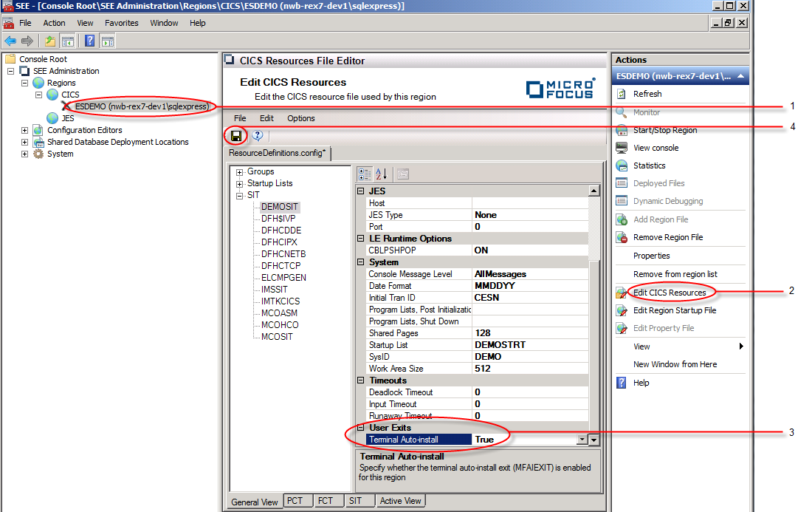Collapse the JES property category
This screenshot has width=812, height=512.
pyautogui.click(x=361, y=191)
